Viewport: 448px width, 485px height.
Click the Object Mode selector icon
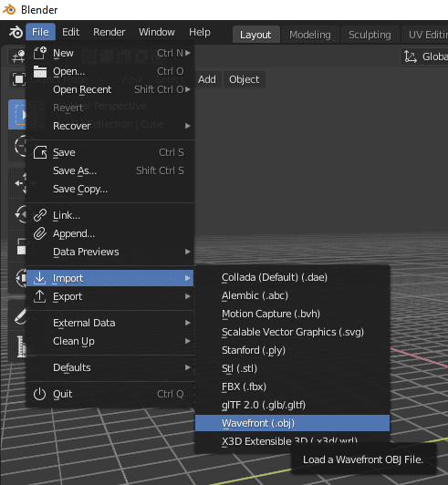(x=19, y=79)
